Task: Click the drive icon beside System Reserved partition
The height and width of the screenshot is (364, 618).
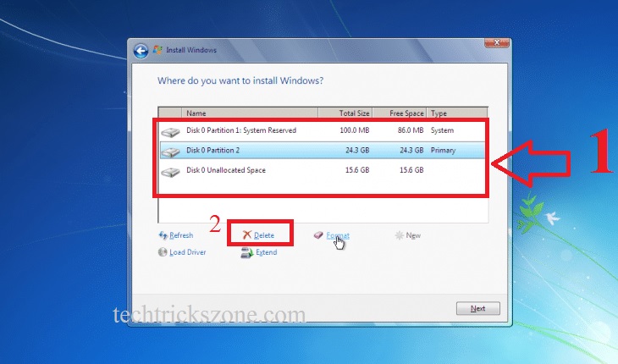Action: tap(171, 131)
